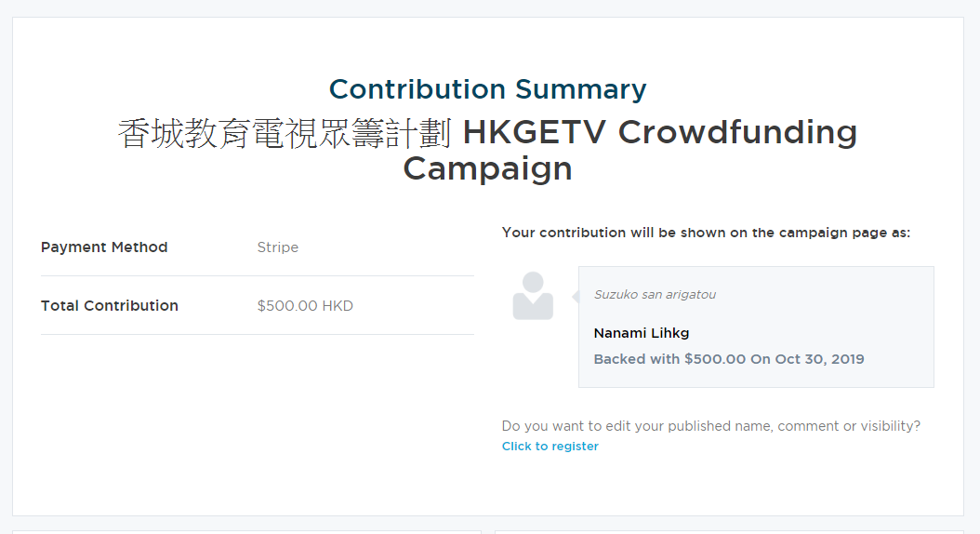This screenshot has height=534, width=980.
Task: Click the contributor avatar placeholder icon
Action: click(x=533, y=296)
